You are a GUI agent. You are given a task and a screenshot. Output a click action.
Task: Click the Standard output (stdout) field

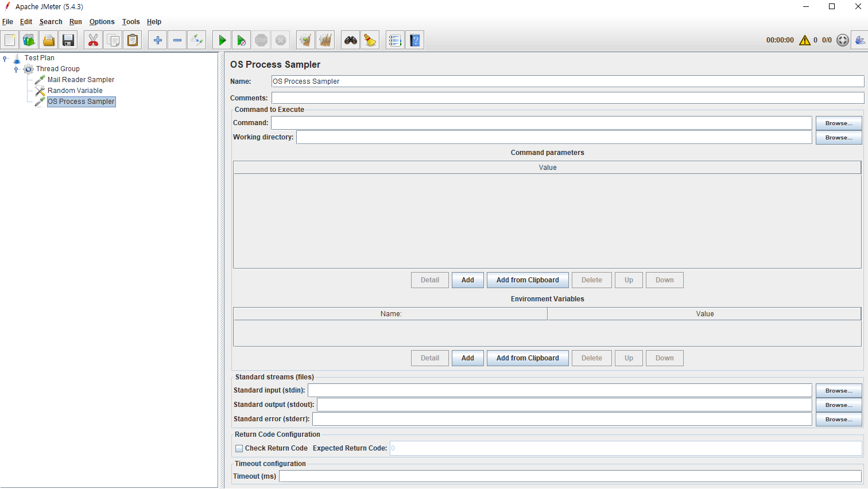[564, 405]
